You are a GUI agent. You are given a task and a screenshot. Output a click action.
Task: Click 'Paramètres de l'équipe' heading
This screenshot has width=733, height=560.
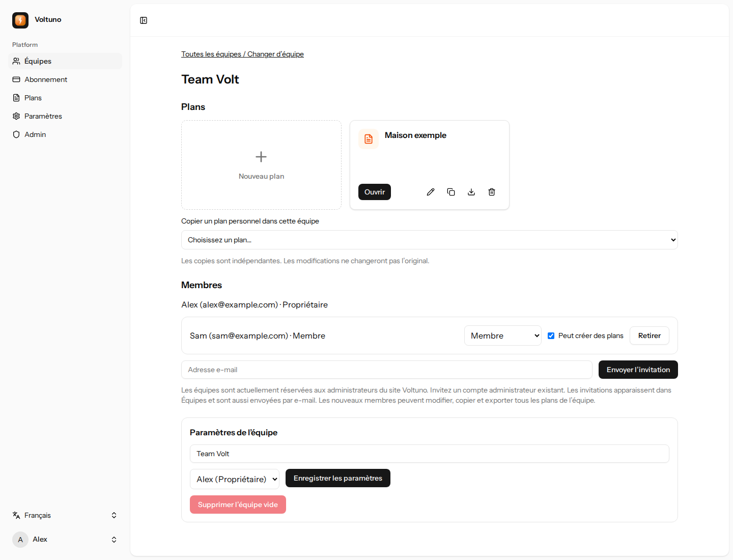pyautogui.click(x=234, y=432)
